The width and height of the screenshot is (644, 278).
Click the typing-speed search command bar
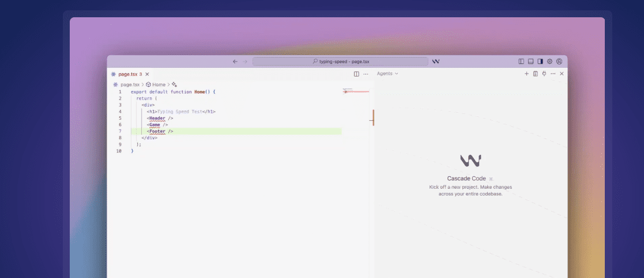[x=341, y=62]
